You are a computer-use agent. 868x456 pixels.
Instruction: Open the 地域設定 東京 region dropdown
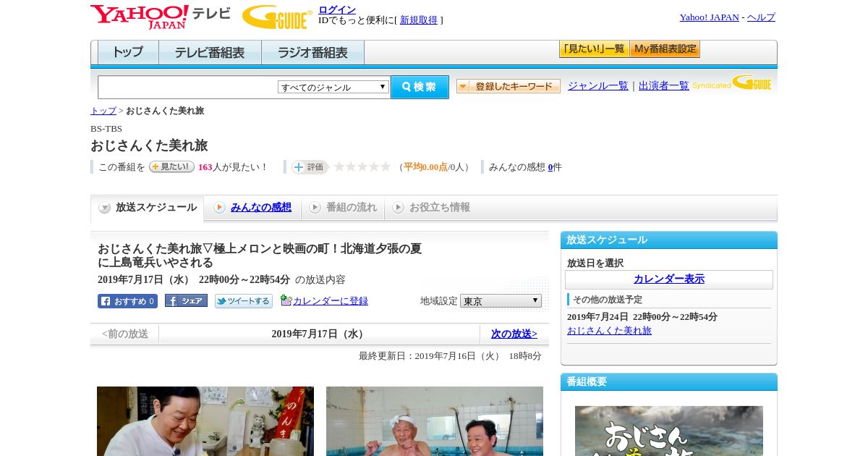pos(501,300)
